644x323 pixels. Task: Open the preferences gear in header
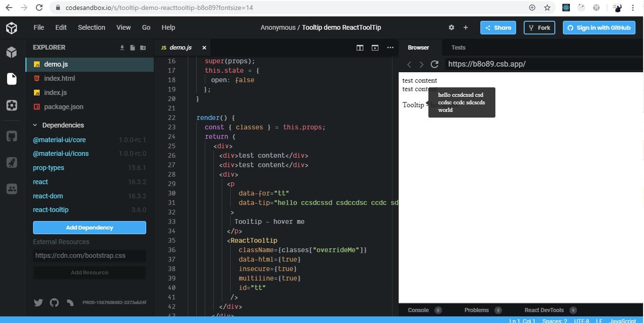pyautogui.click(x=452, y=27)
